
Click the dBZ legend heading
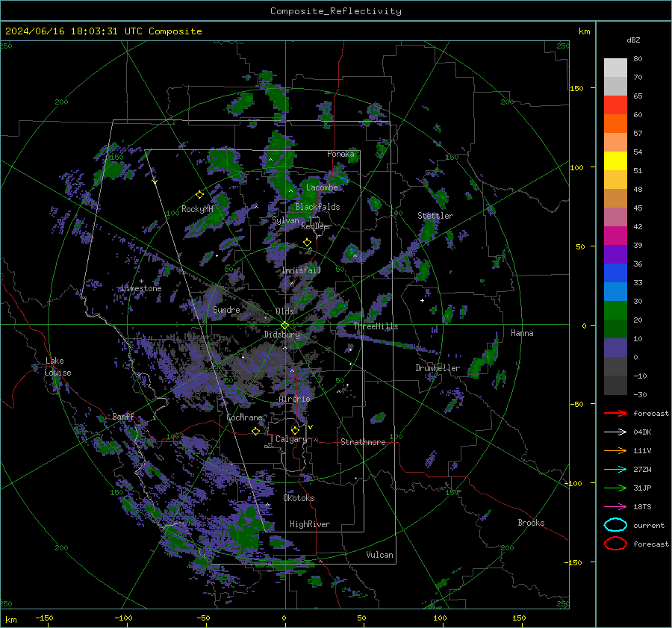click(x=633, y=40)
